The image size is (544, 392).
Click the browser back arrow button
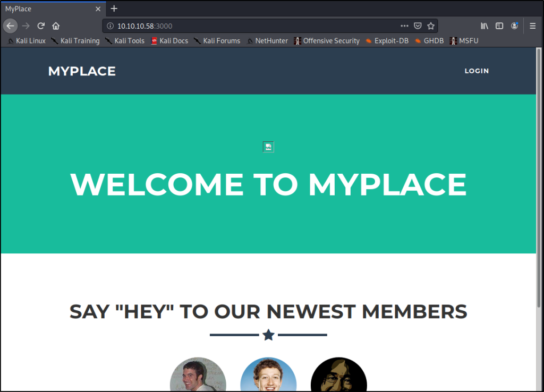10,26
